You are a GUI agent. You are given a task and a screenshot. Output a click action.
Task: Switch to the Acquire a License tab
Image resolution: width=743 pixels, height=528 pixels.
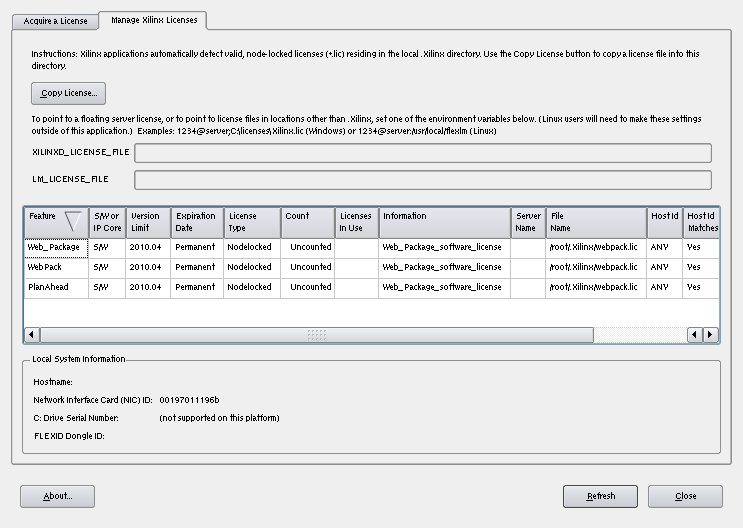point(55,21)
